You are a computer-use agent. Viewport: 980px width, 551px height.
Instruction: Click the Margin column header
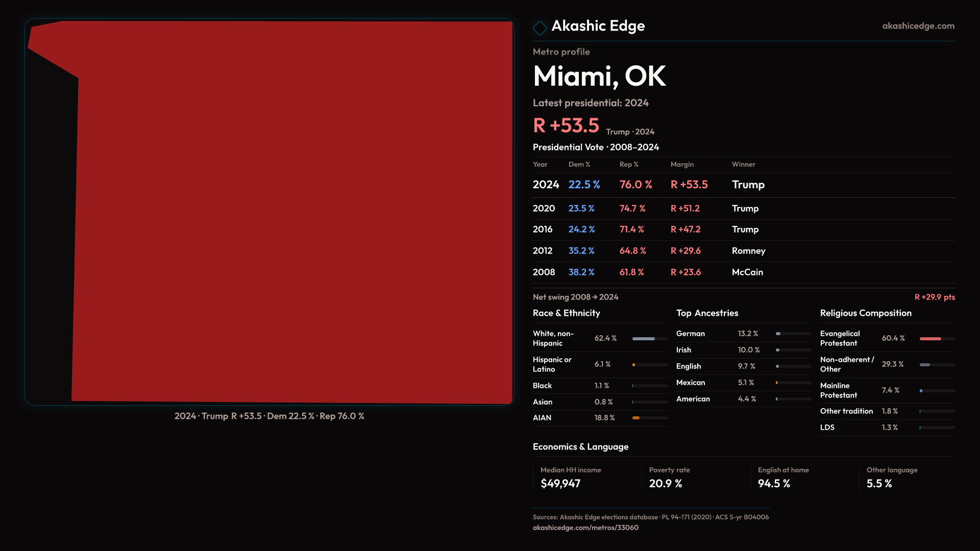681,164
